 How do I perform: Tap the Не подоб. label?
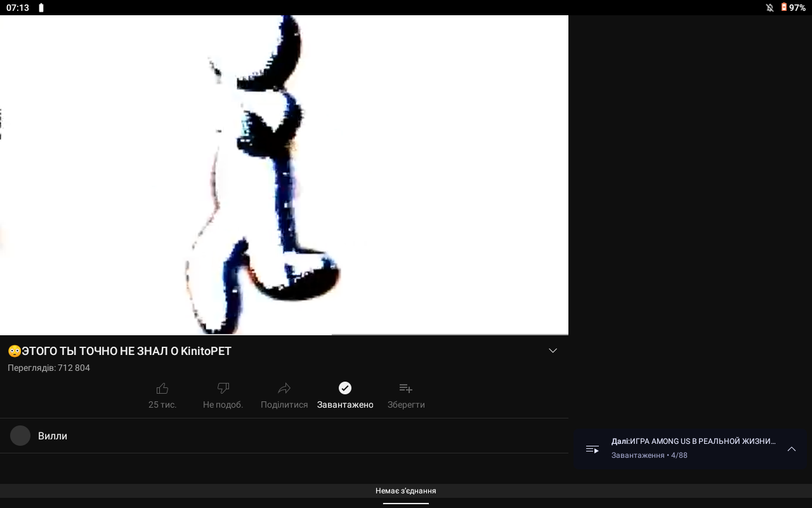point(223,404)
